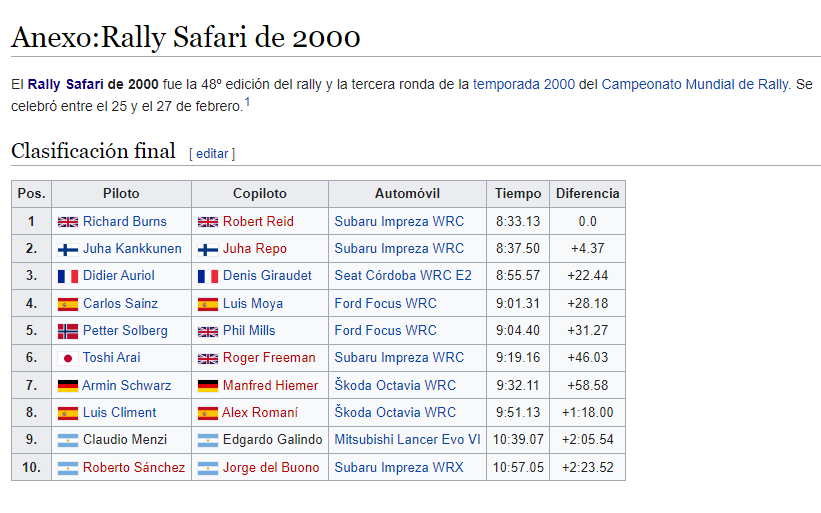Click the name Edgardo Galindo
The height and width of the screenshot is (513, 821).
pos(272,440)
